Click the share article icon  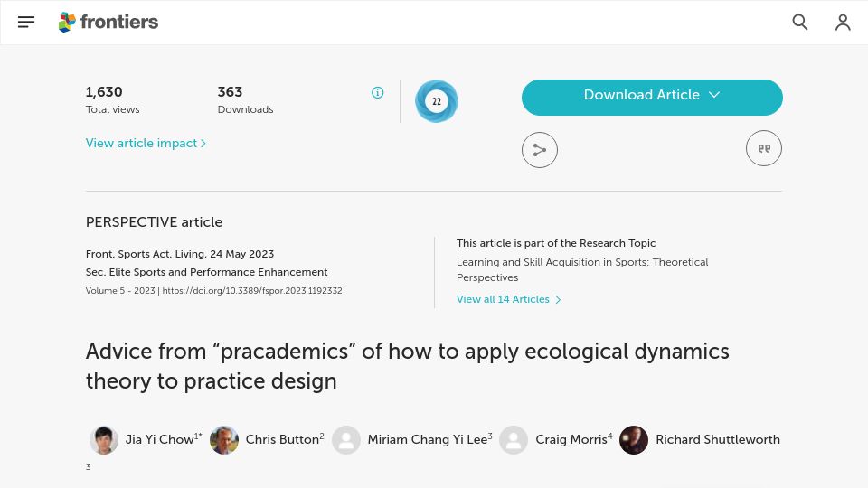point(540,150)
